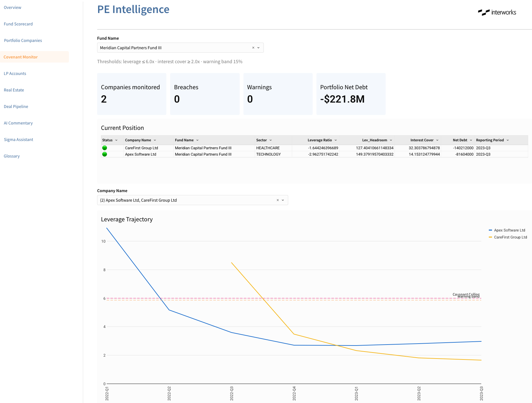Image resolution: width=532 pixels, height=403 pixels.
Task: Open the Overview page
Action: point(13,7)
